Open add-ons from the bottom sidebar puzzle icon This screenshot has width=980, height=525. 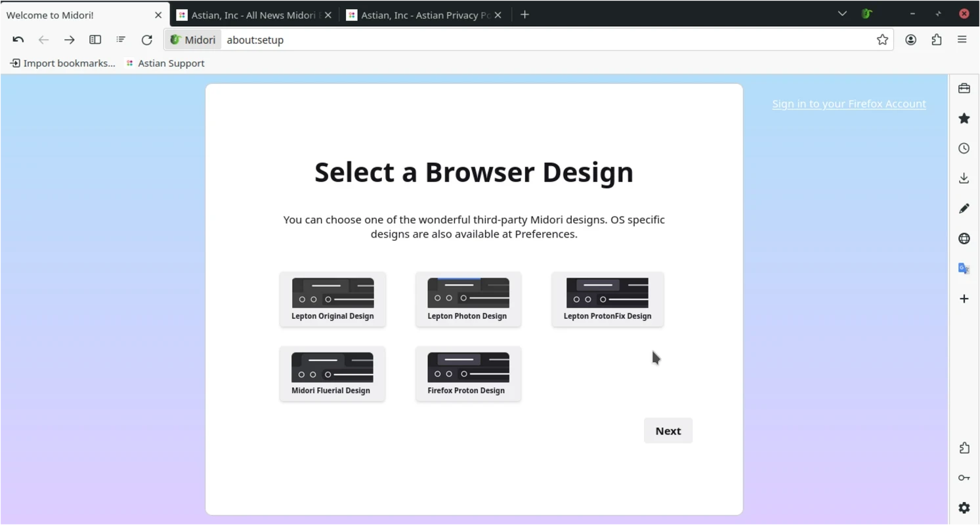click(964, 448)
